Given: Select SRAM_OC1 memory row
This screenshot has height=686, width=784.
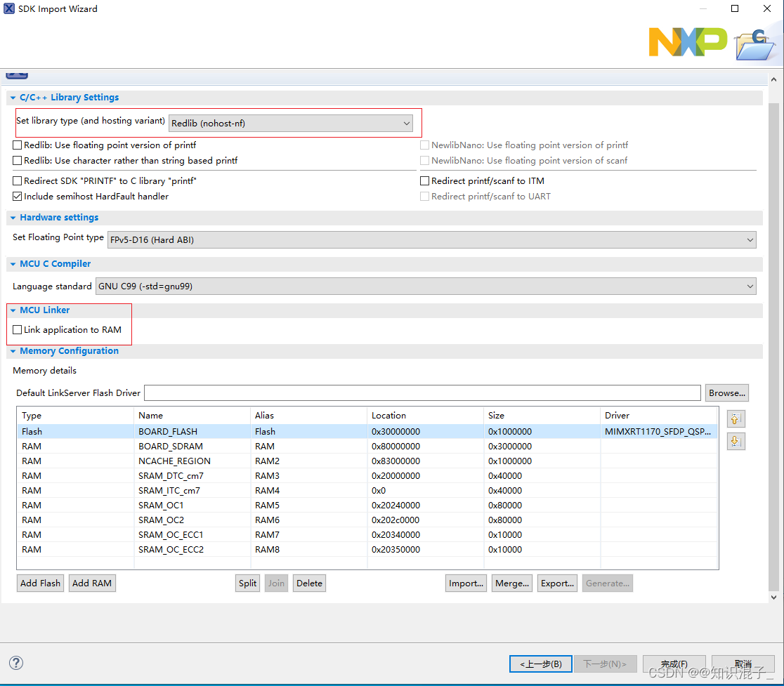Looking at the screenshot, I should (367, 505).
